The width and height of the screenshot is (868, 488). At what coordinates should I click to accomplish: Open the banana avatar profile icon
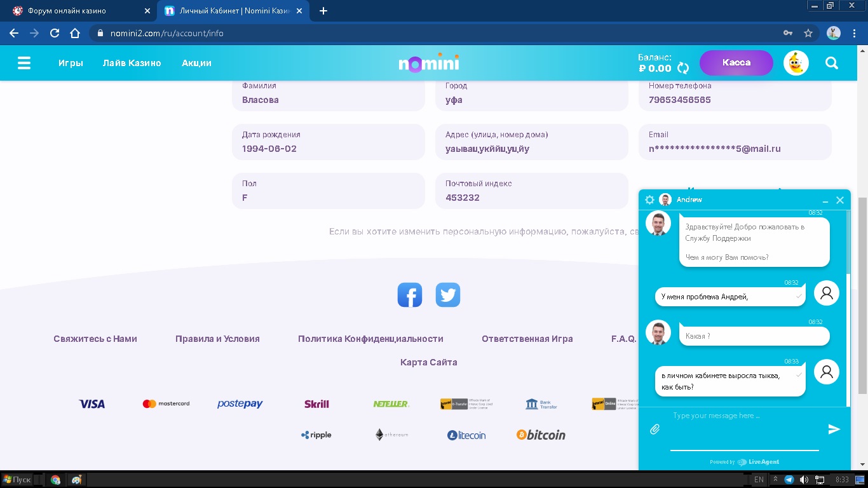point(796,63)
